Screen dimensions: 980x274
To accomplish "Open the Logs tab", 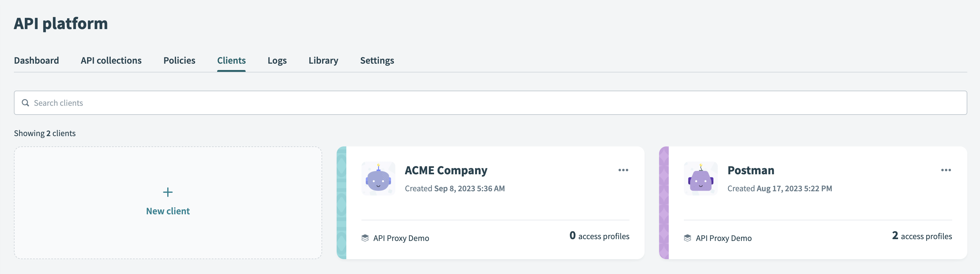I will click(x=277, y=60).
